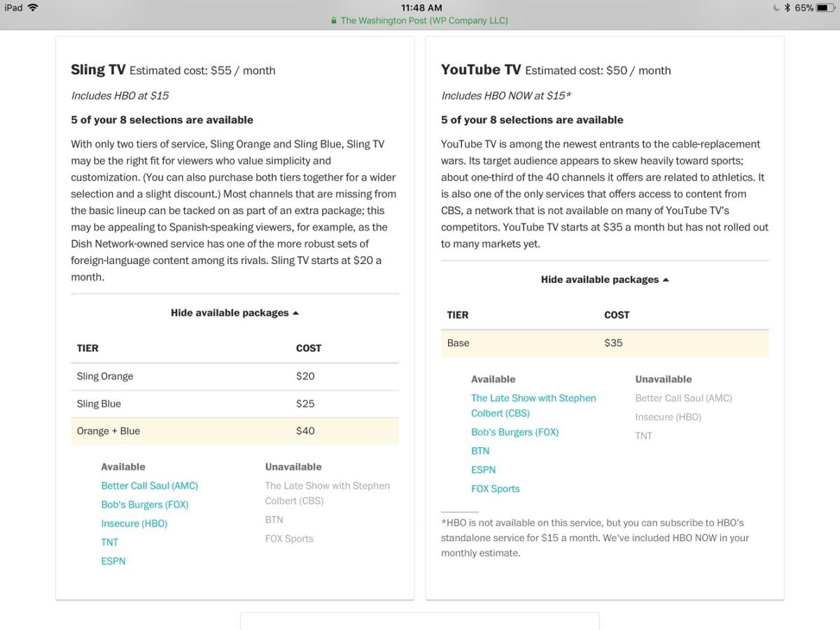Open ESPN under Sling Available
Image resolution: width=840 pixels, height=630 pixels.
click(113, 561)
